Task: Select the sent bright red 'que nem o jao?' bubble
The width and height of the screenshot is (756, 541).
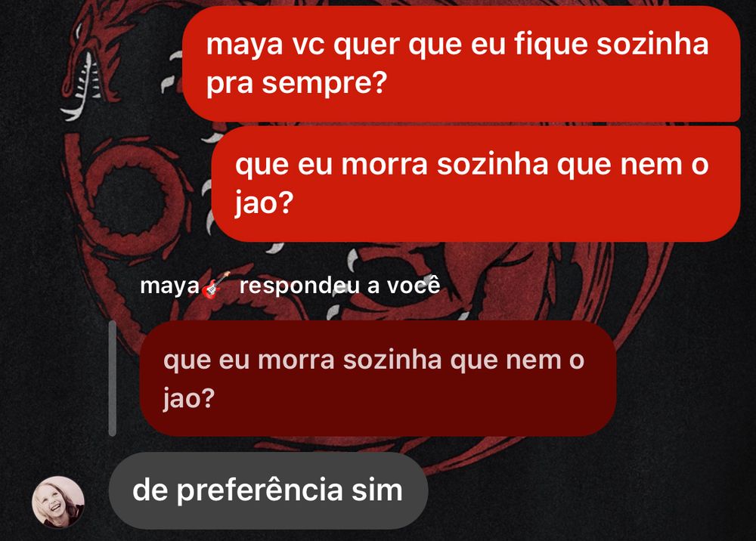Action: coord(476,184)
